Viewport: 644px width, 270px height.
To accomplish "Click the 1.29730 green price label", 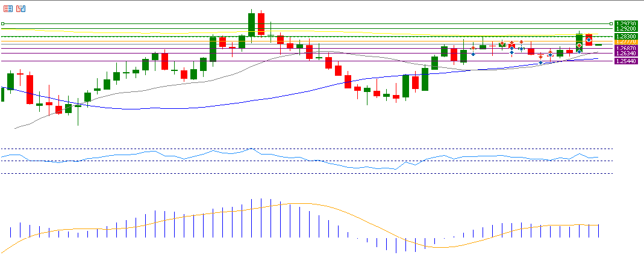I will [x=627, y=23].
